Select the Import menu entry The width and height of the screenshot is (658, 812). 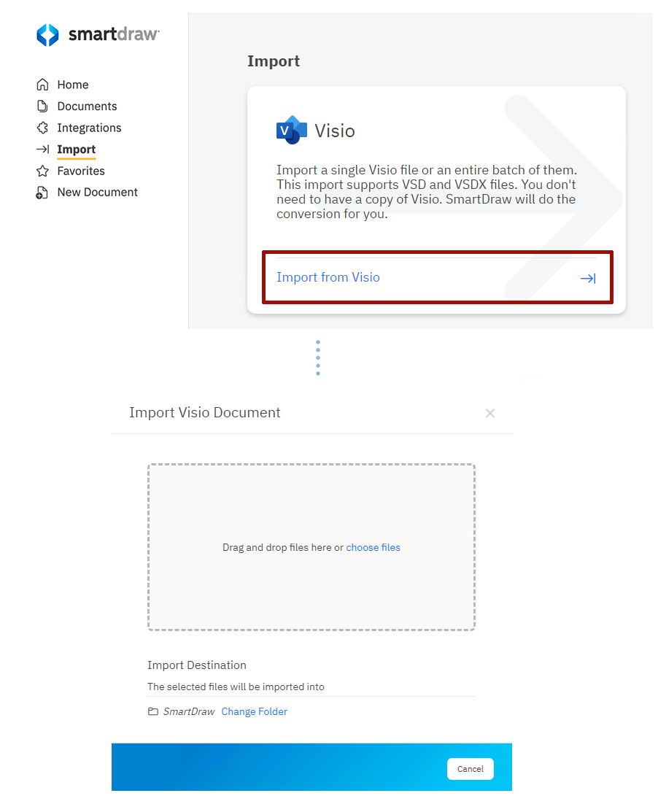pyautogui.click(x=76, y=150)
